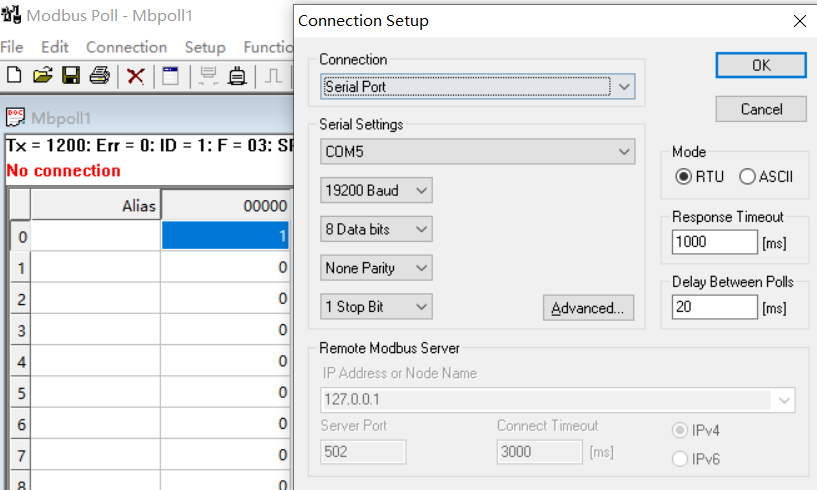Click the OK button
This screenshot has height=490, width=817.
click(x=761, y=65)
